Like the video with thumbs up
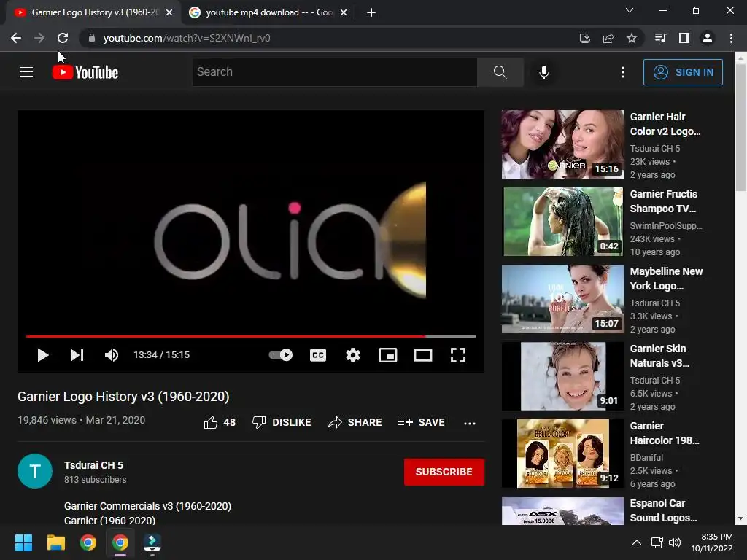Image resolution: width=747 pixels, height=560 pixels. point(220,422)
